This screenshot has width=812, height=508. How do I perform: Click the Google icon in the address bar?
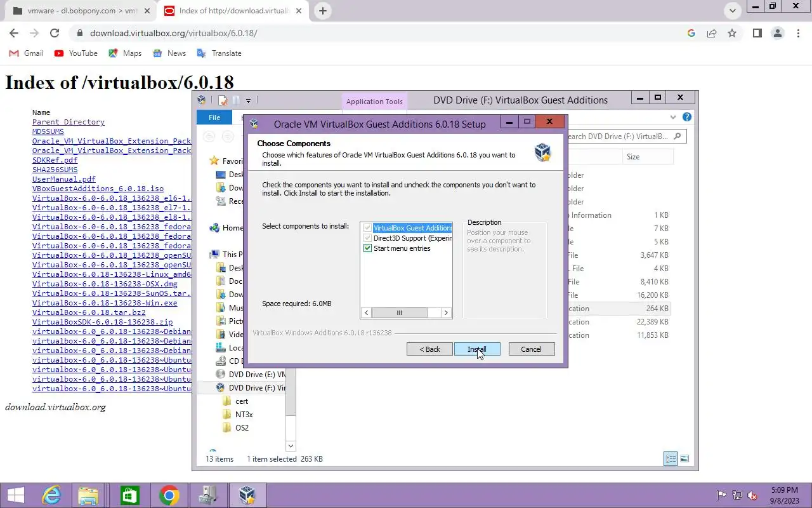click(691, 33)
